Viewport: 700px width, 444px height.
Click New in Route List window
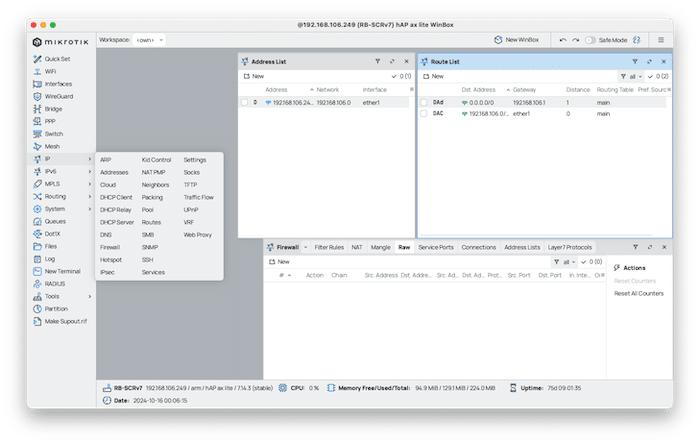coord(433,77)
